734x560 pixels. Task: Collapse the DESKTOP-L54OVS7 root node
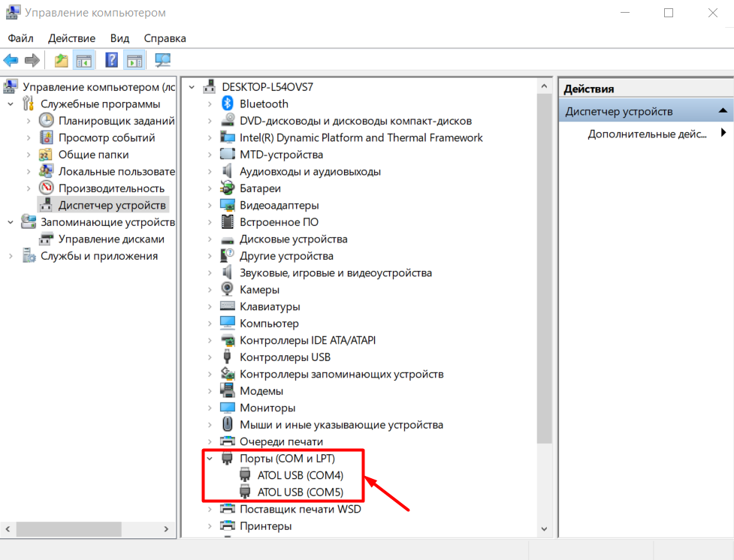pyautogui.click(x=192, y=87)
